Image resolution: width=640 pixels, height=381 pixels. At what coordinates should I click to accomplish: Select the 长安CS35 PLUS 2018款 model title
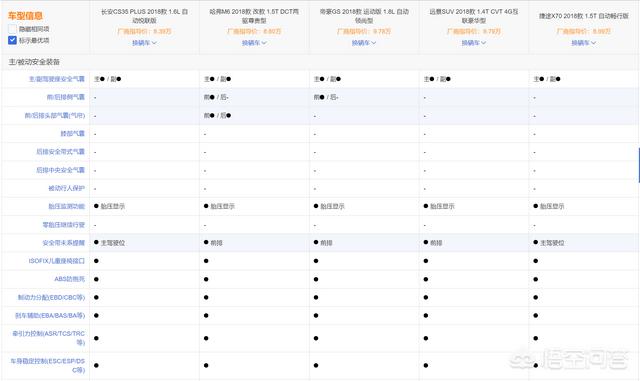tap(144, 16)
